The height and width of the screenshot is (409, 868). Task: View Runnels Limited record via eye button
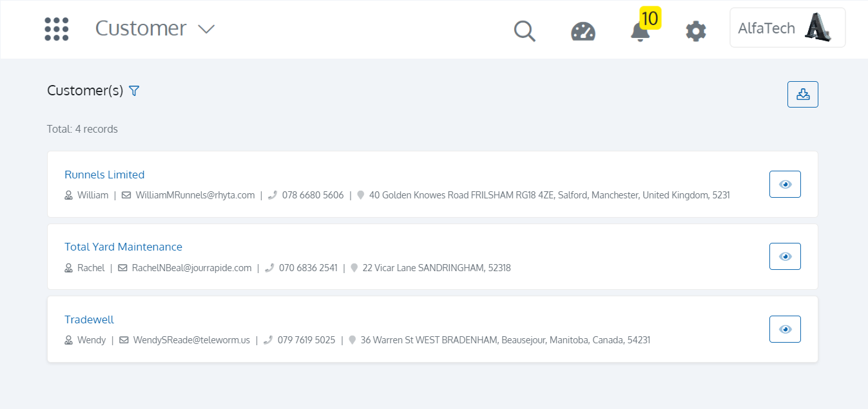tap(786, 184)
